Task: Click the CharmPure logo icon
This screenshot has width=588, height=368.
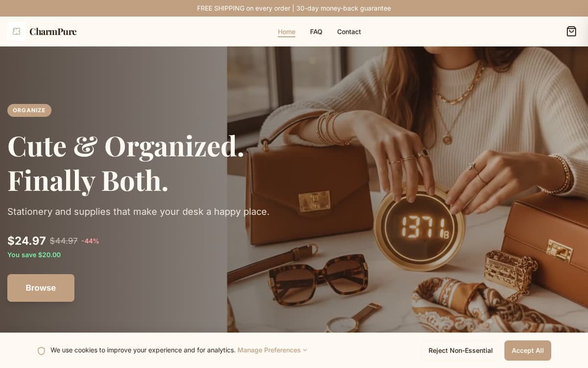Action: pyautogui.click(x=17, y=31)
